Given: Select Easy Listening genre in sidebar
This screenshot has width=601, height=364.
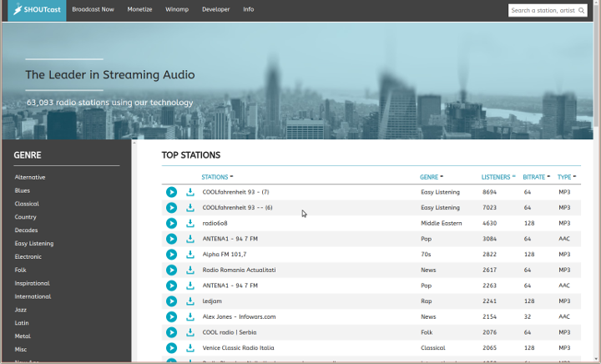Looking at the screenshot, I should click(34, 244).
